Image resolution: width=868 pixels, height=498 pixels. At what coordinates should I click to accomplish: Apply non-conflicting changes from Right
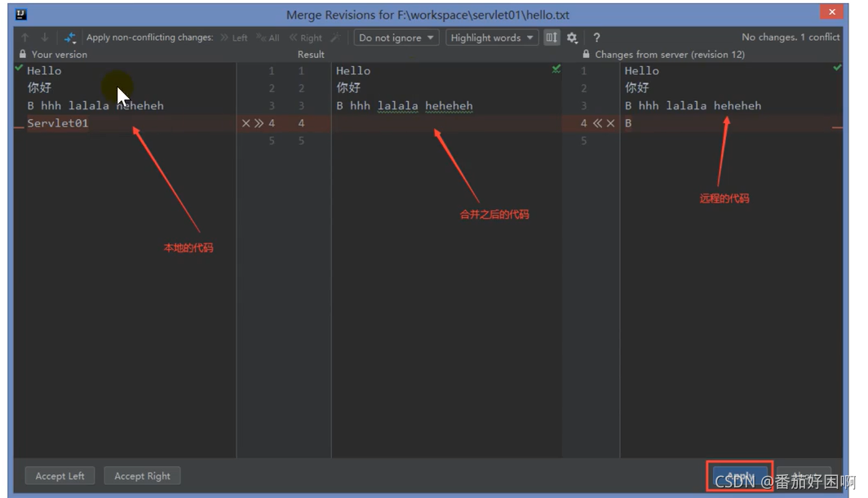tap(306, 38)
